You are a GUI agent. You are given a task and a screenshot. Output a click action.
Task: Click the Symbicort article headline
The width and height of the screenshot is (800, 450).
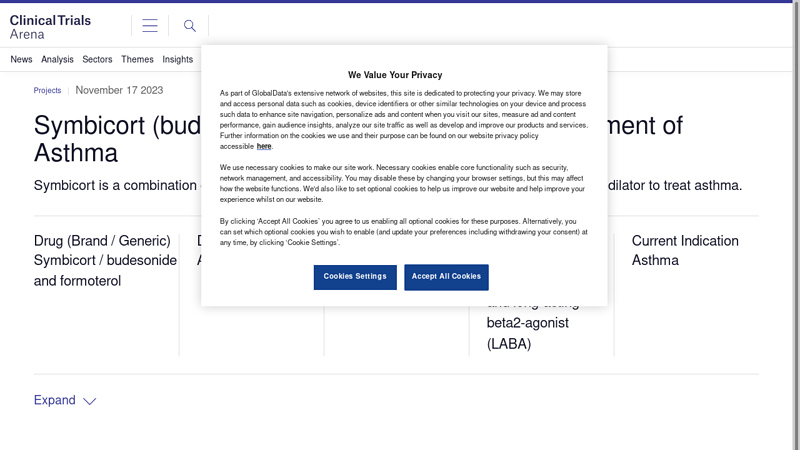(358, 139)
